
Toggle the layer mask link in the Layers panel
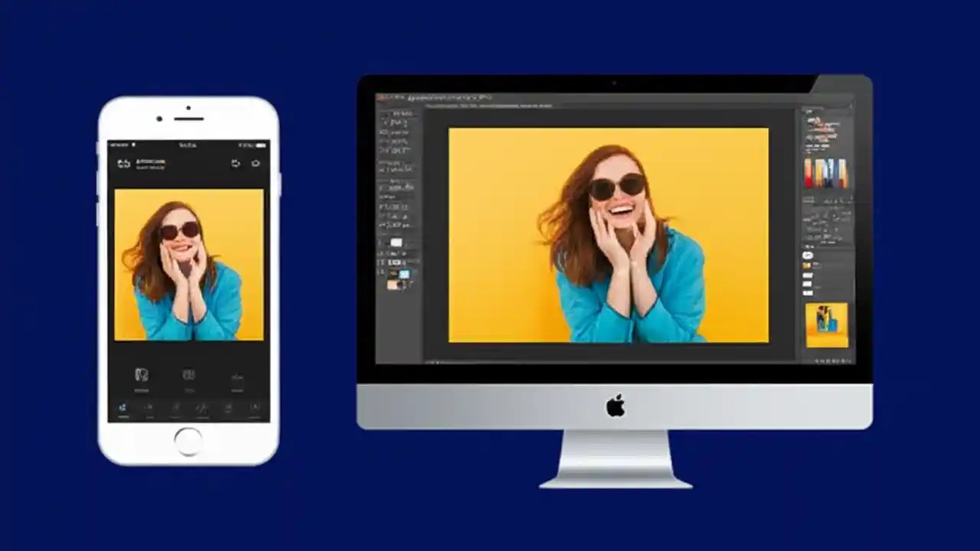coord(814,269)
